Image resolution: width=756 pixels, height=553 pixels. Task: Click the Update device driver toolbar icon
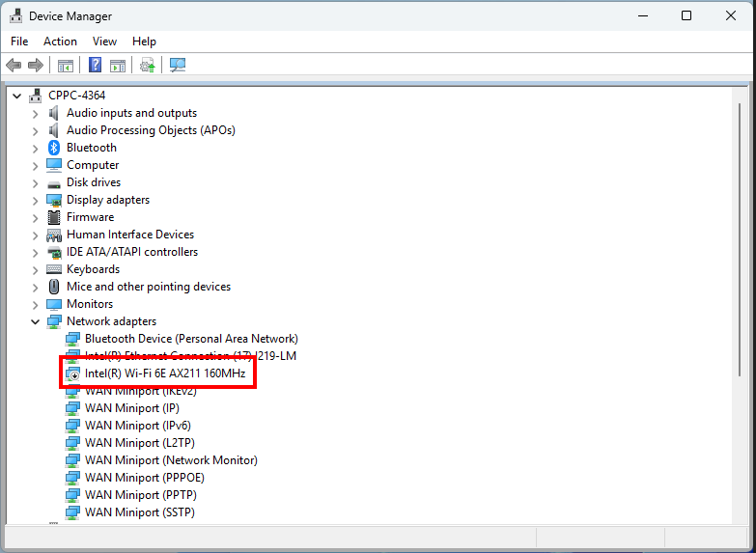coord(147,65)
